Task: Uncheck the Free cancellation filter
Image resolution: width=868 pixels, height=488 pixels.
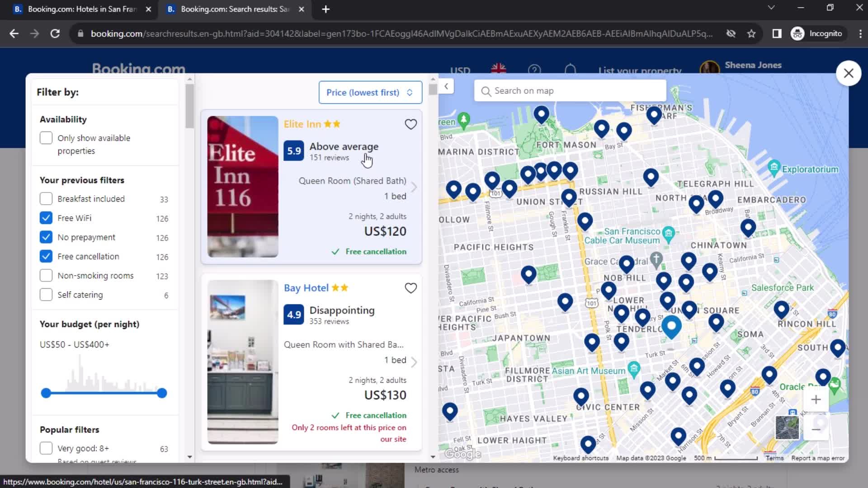Action: pos(46,256)
